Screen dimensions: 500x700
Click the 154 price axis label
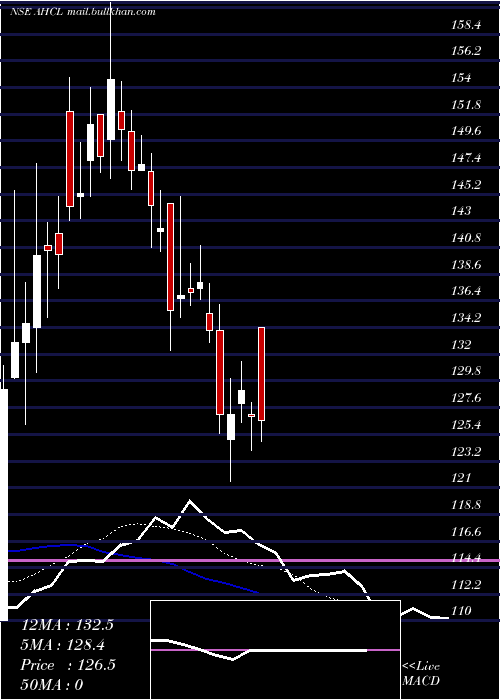click(x=462, y=78)
